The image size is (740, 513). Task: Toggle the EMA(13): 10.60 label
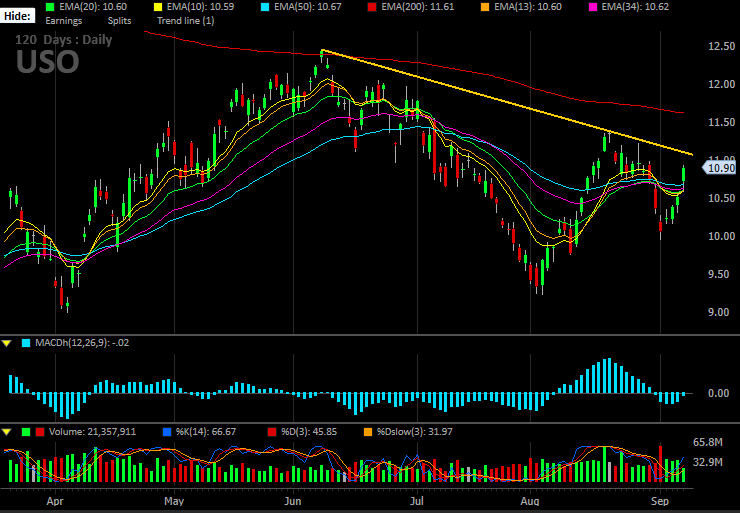tap(528, 7)
